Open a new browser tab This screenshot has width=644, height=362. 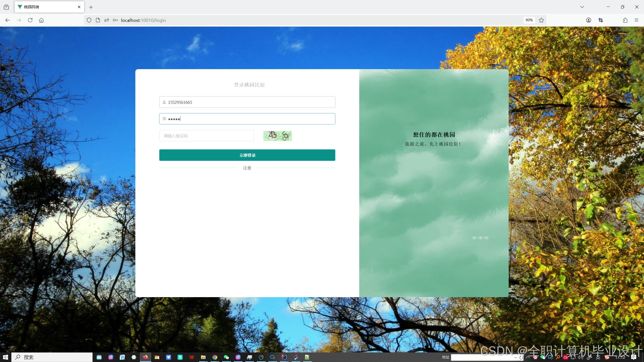tap(91, 7)
